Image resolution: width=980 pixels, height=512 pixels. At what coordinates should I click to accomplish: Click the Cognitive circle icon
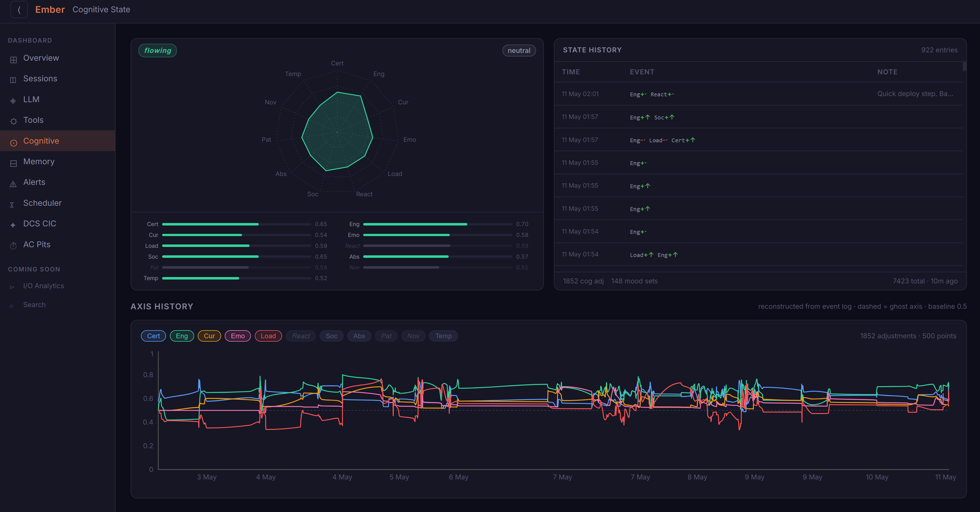click(x=13, y=143)
